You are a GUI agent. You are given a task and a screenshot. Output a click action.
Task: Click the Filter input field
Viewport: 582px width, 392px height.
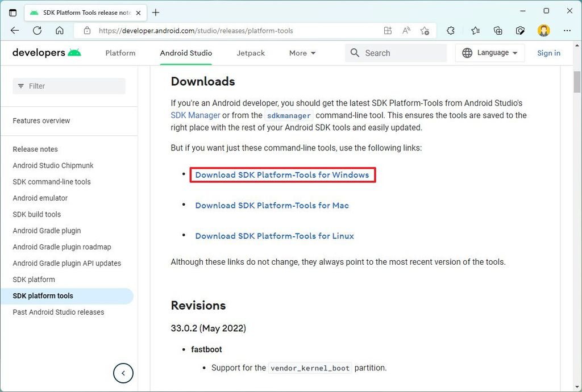(68, 86)
